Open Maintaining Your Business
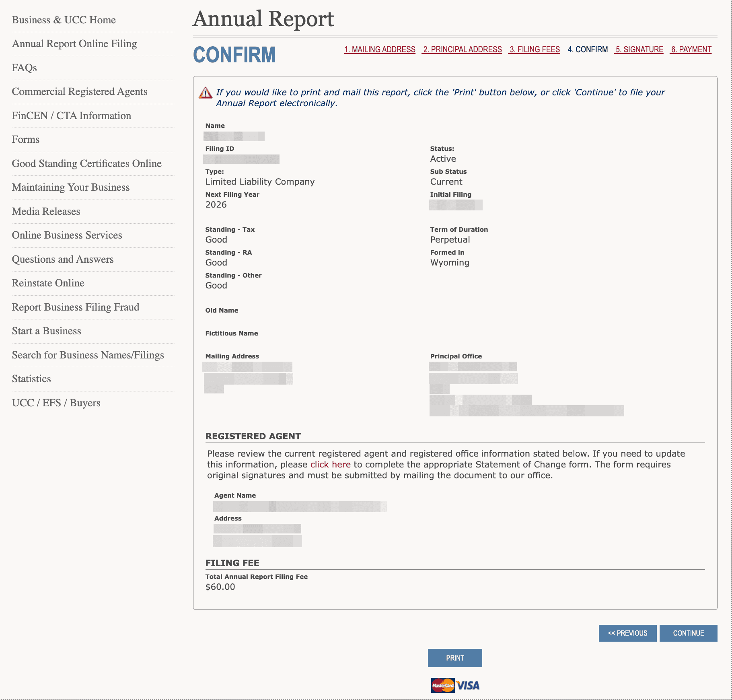The image size is (732, 700). (x=71, y=187)
